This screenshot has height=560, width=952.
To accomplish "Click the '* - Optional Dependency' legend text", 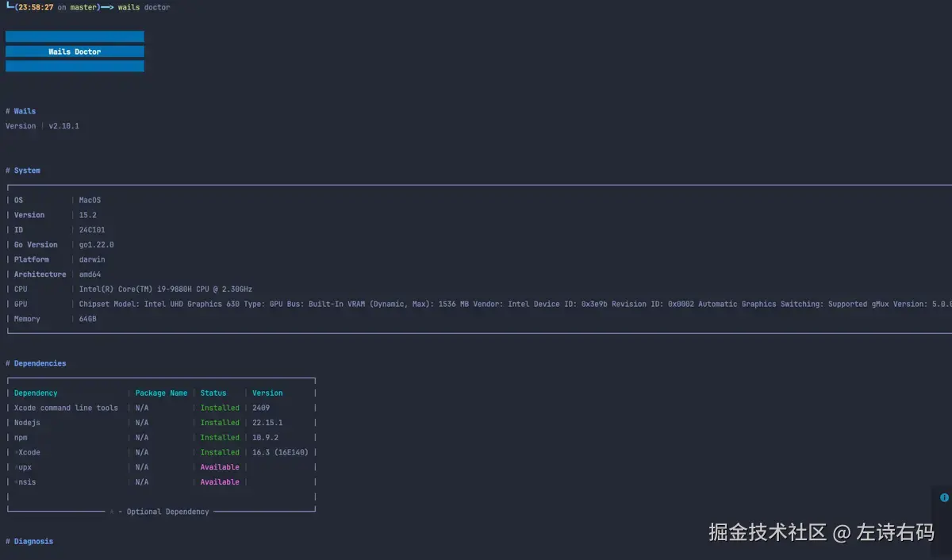I will (x=159, y=512).
